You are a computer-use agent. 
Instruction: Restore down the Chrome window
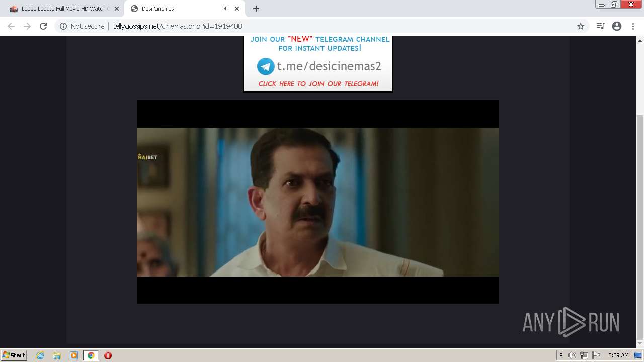614,5
